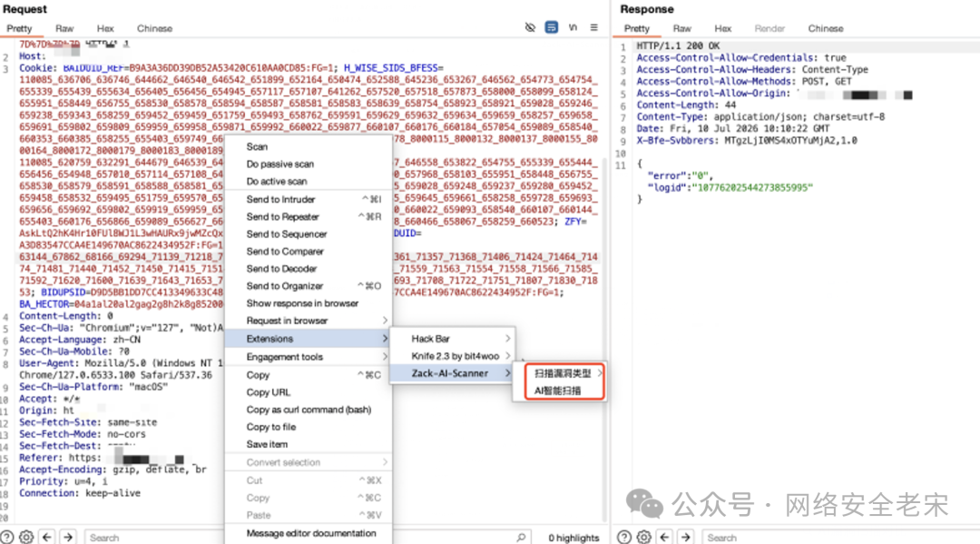The width and height of the screenshot is (980, 544).
Task: Toggle hide non-printable characters eye icon
Action: click(x=530, y=27)
